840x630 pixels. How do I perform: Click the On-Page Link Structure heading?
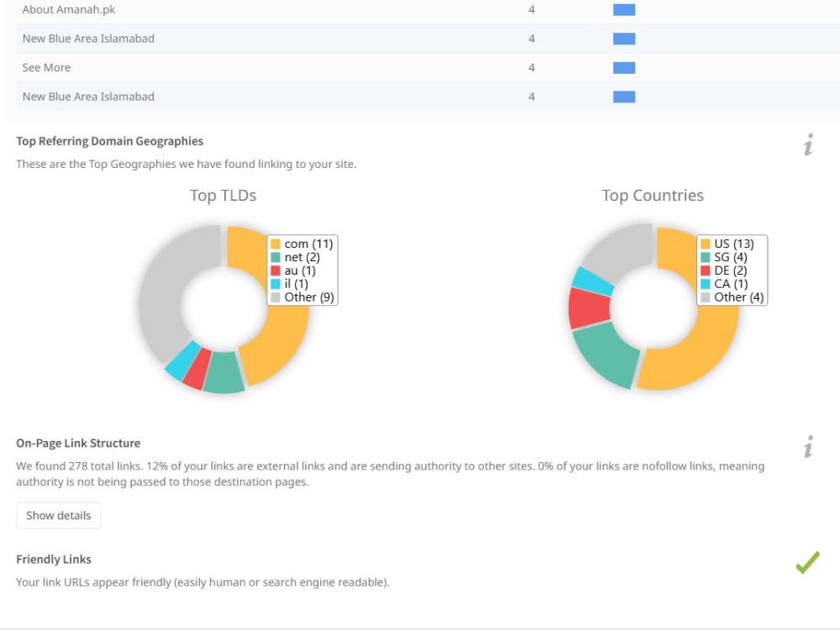tap(78, 443)
